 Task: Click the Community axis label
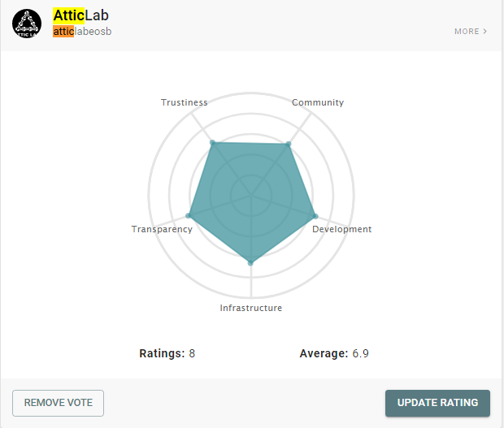pos(318,102)
